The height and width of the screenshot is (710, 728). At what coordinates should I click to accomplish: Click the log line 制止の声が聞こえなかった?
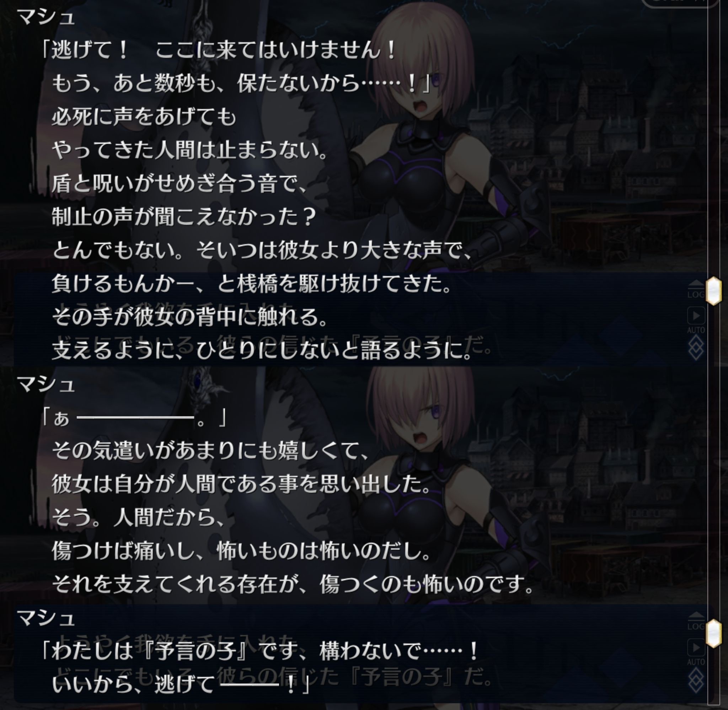coord(184,217)
